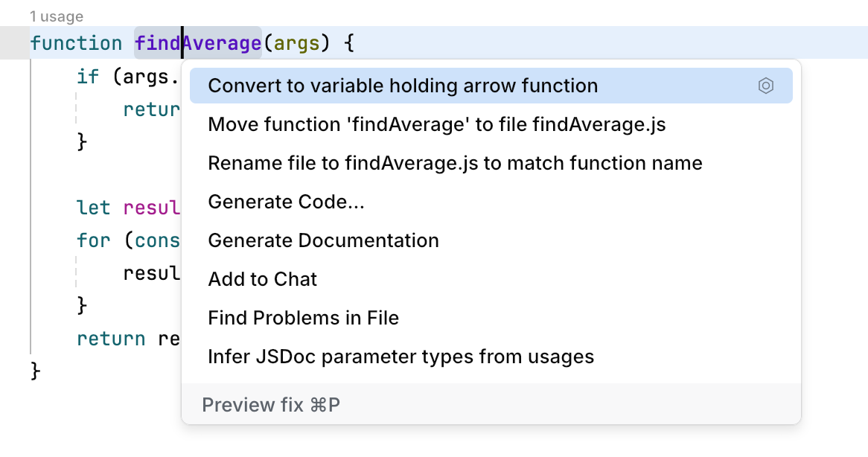Click the 'let' keyword in the code
The image size is (868, 457).
(x=93, y=208)
